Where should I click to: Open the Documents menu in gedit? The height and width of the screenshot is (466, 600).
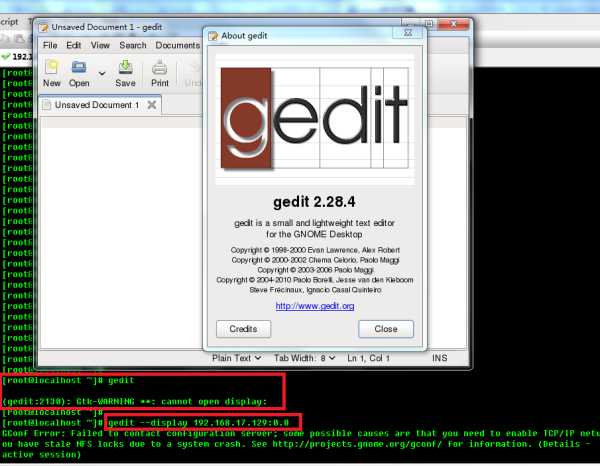pyautogui.click(x=178, y=46)
